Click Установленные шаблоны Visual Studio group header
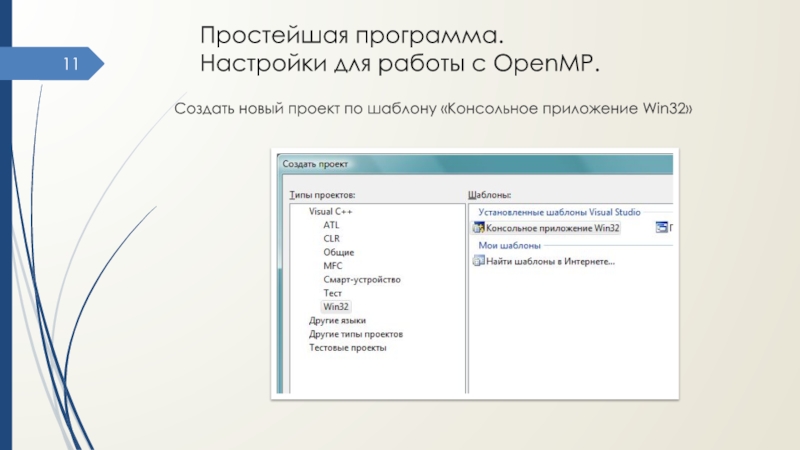This screenshot has height=450, width=800. [559, 212]
